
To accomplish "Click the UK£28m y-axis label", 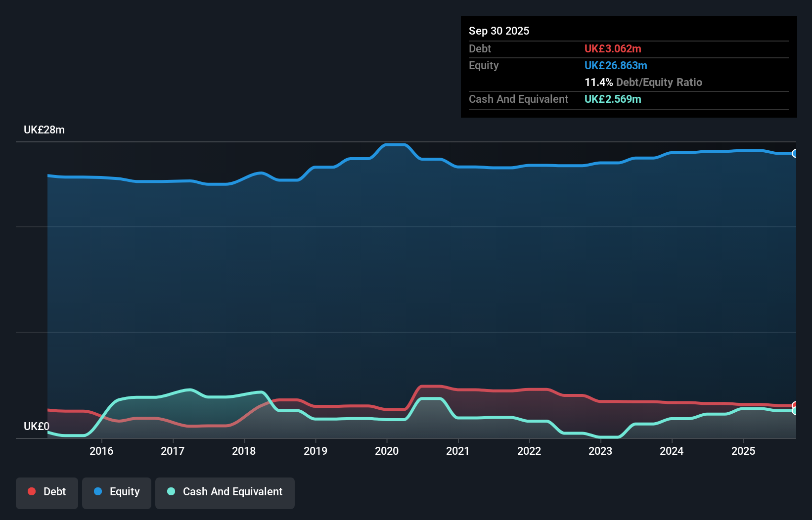I will (x=44, y=130).
